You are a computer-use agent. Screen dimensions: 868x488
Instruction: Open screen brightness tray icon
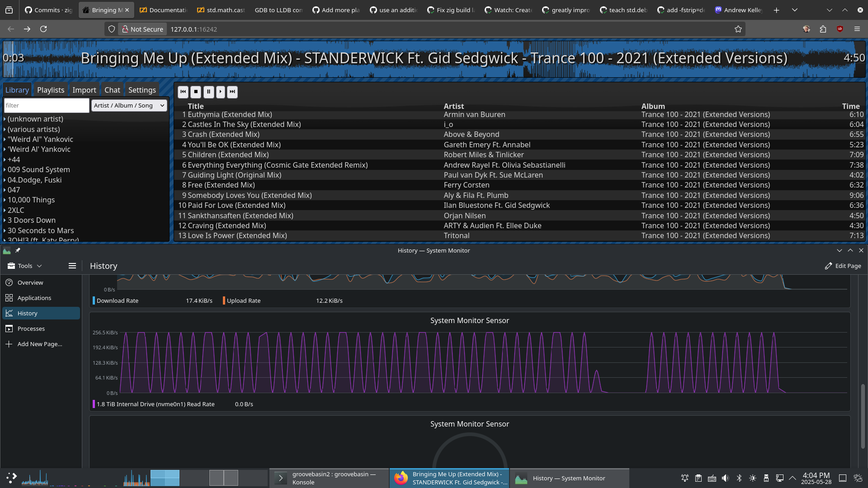click(753, 478)
